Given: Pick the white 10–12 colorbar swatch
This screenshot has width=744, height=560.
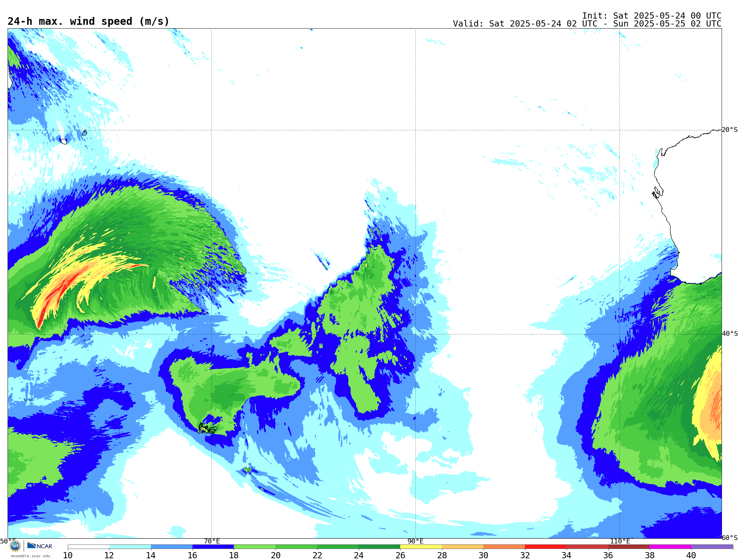Looking at the screenshot, I should click(89, 547).
